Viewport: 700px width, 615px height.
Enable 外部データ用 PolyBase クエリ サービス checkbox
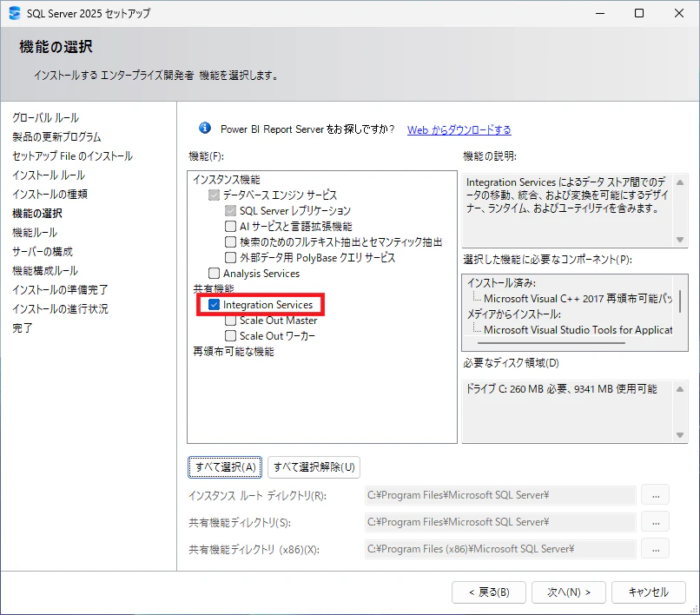point(230,258)
